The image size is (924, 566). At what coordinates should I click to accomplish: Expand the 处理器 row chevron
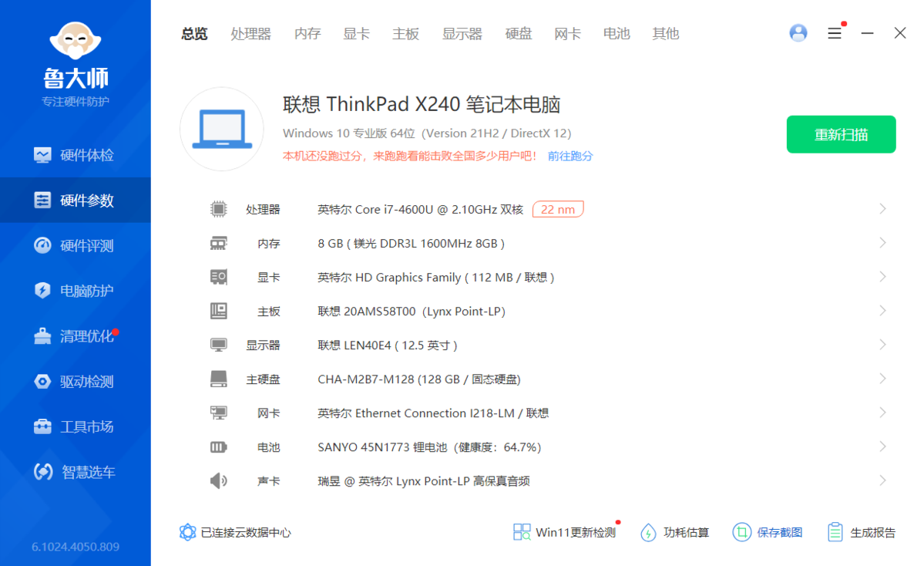pyautogui.click(x=882, y=209)
